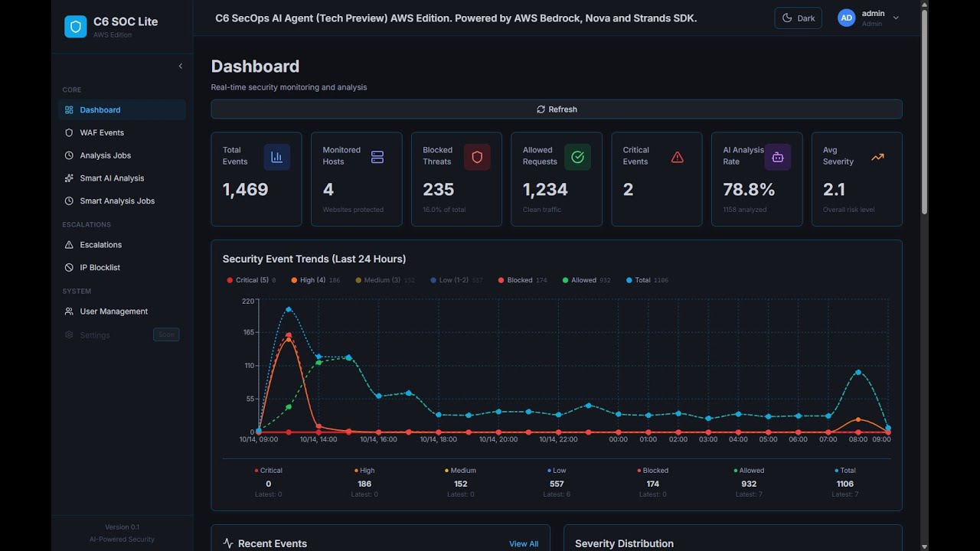The height and width of the screenshot is (551, 980).
Task: Toggle the Dark theme button
Action: point(799,18)
